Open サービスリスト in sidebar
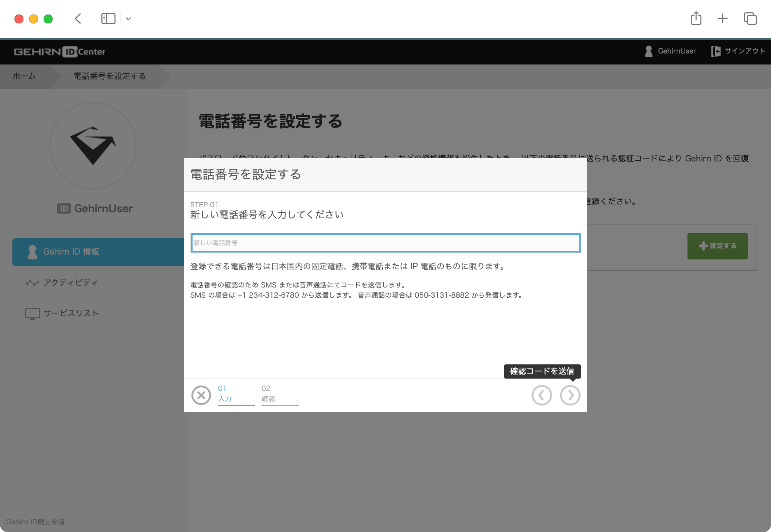The height and width of the screenshot is (532, 771). 71,313
